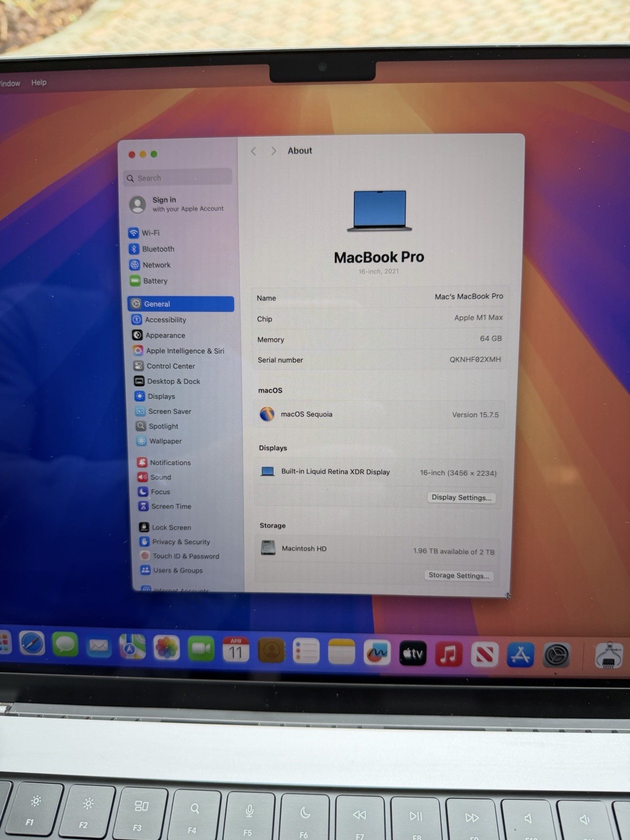This screenshot has width=630, height=840.
Task: Go back with the left chevron
Action: [x=254, y=151]
